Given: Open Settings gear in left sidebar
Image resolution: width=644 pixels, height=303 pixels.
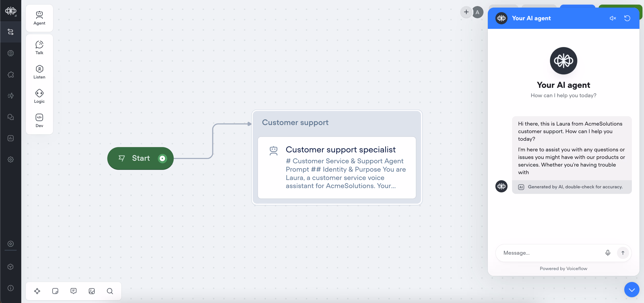Looking at the screenshot, I should [11, 159].
